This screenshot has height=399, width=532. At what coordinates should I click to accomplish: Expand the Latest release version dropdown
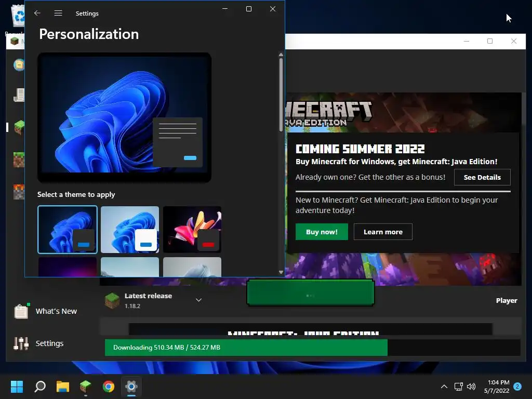point(199,300)
